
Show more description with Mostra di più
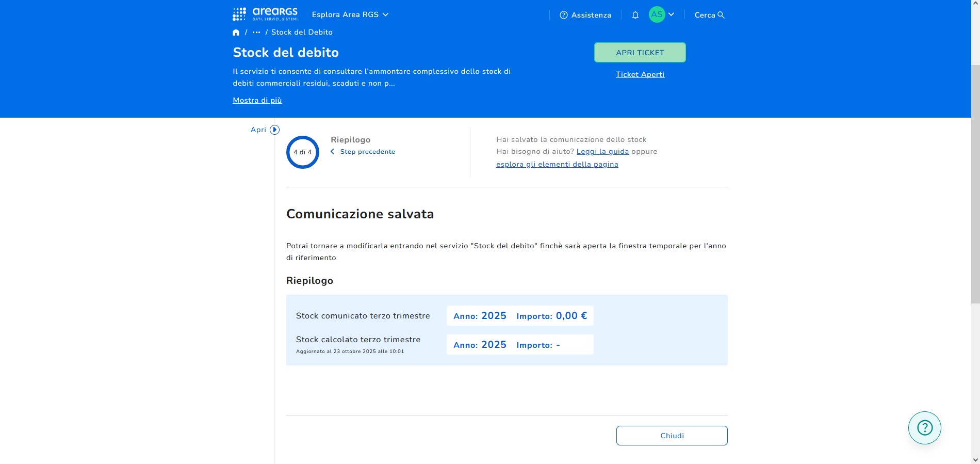click(x=257, y=100)
